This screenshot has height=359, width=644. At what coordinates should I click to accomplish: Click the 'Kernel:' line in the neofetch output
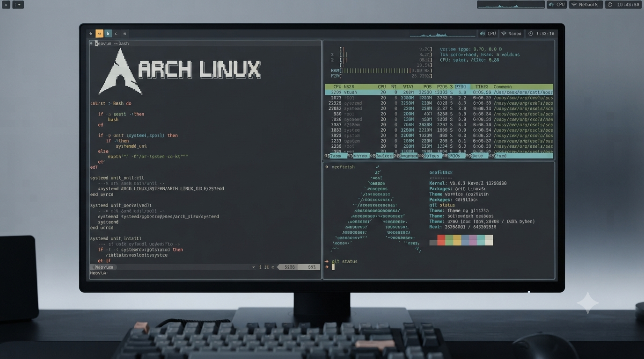pyautogui.click(x=468, y=183)
